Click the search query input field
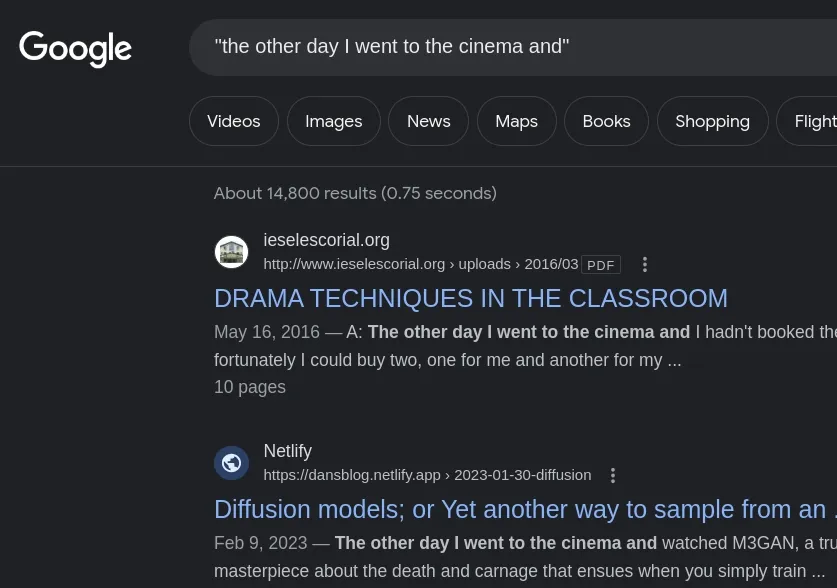 (500, 47)
